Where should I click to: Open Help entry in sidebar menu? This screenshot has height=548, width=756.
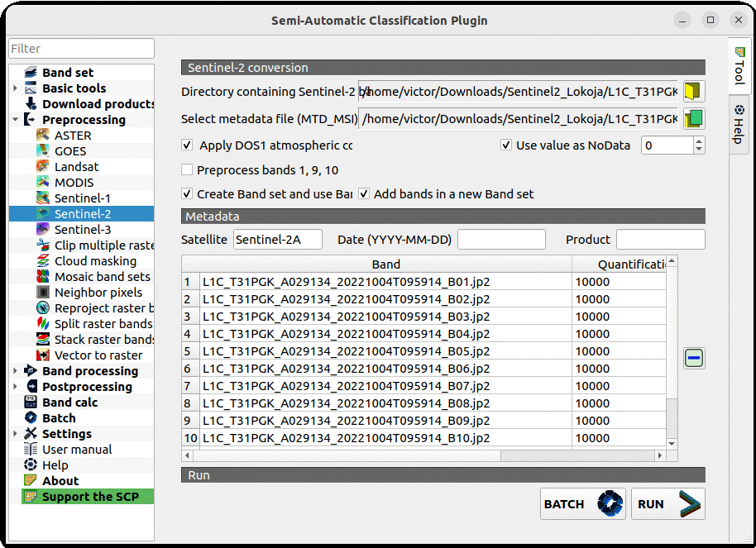55,465
